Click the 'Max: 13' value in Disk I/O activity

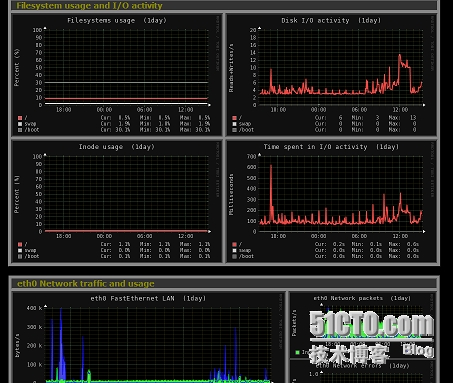point(402,118)
